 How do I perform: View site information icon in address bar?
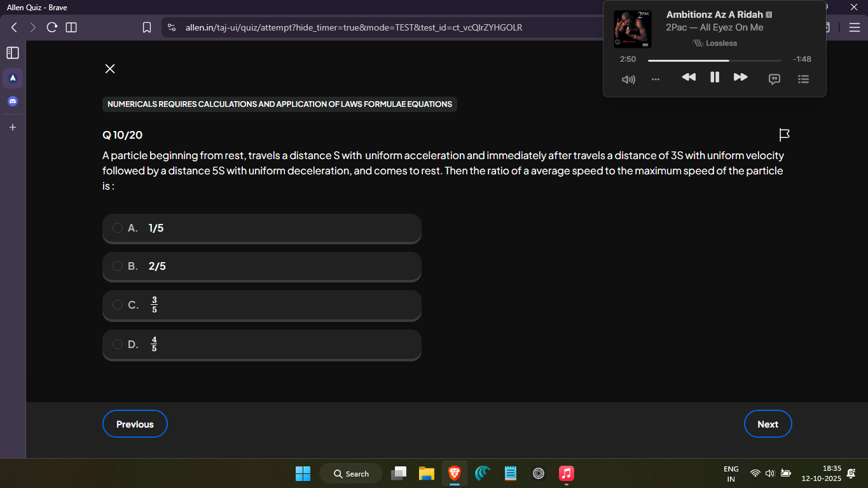click(x=171, y=27)
